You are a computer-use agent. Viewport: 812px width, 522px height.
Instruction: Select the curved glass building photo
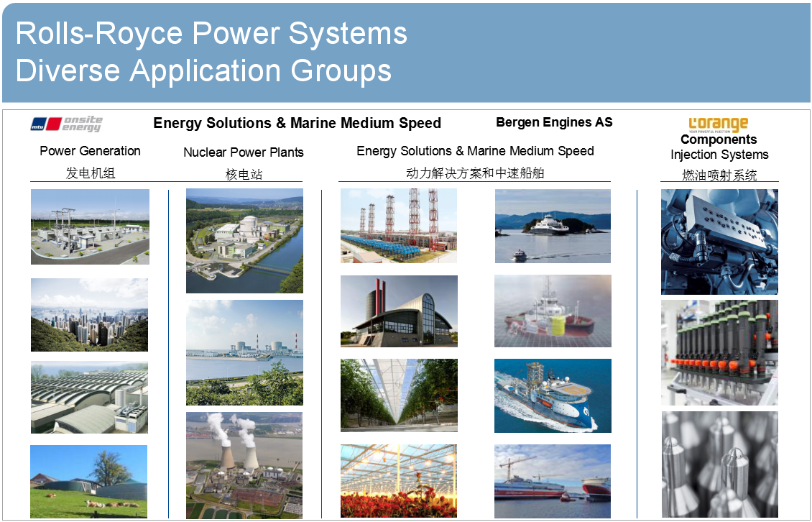pos(399,311)
